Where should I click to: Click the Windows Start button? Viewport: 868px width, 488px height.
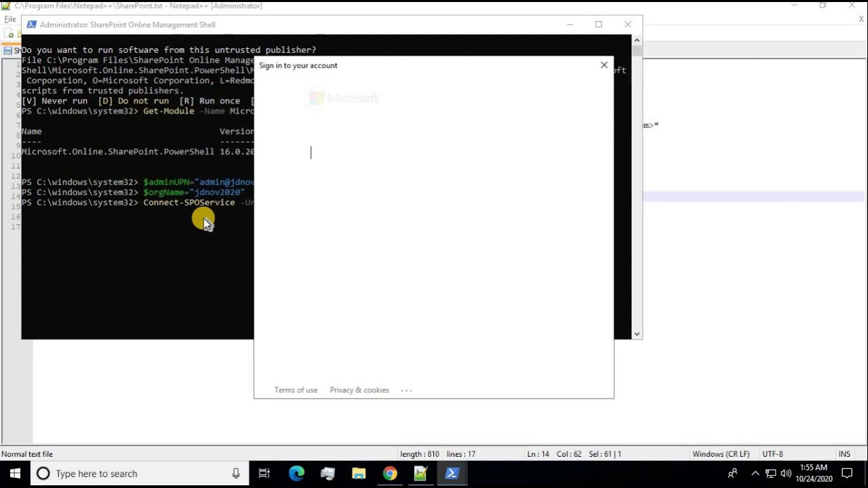[x=15, y=474]
